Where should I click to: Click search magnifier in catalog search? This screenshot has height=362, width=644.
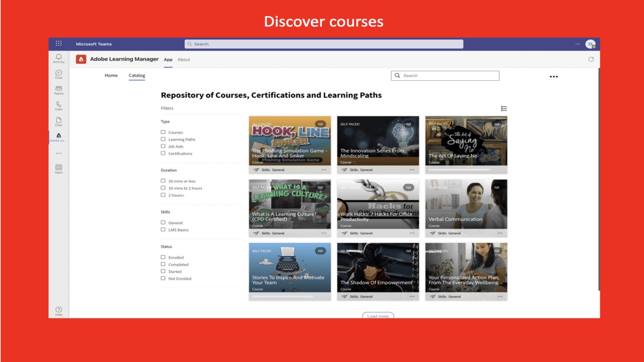tap(397, 75)
